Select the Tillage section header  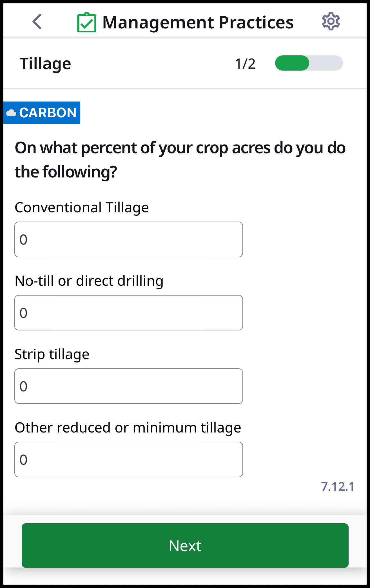coord(46,64)
